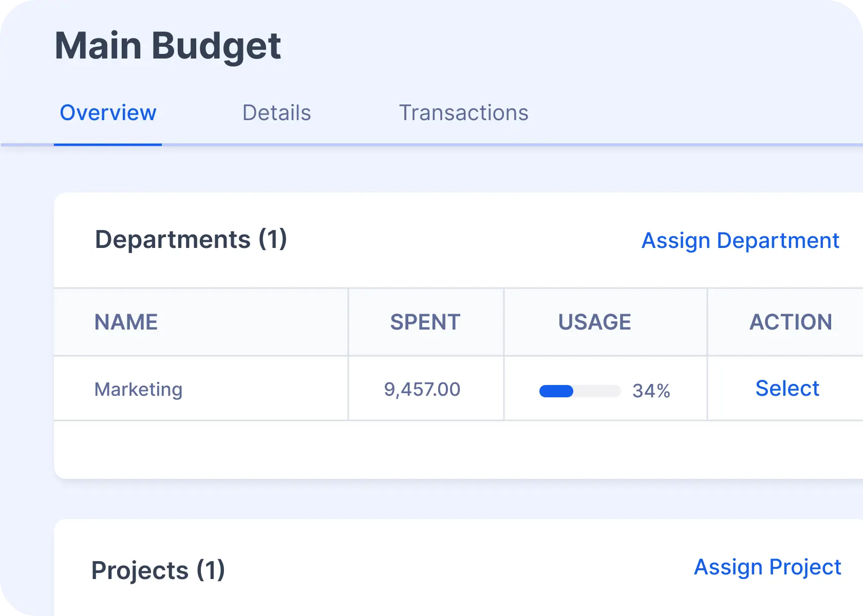Click the 34% usage value
863x616 pixels.
pos(651,391)
